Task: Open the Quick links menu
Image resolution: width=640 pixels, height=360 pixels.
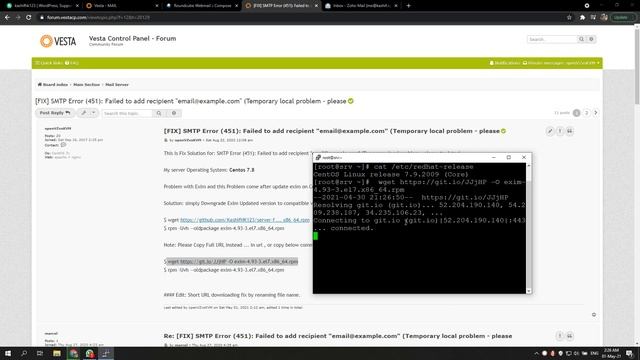Action: pyautogui.click(x=49, y=63)
